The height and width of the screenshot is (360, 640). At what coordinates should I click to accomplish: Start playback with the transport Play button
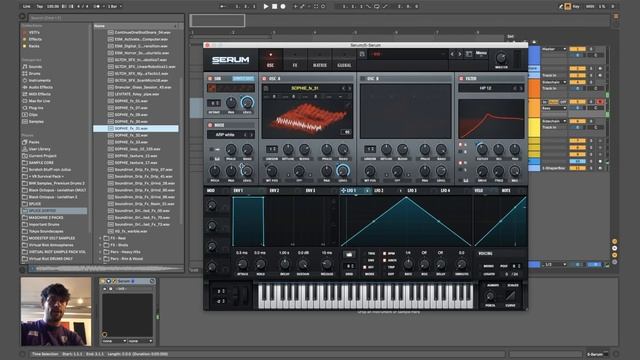coord(266,7)
